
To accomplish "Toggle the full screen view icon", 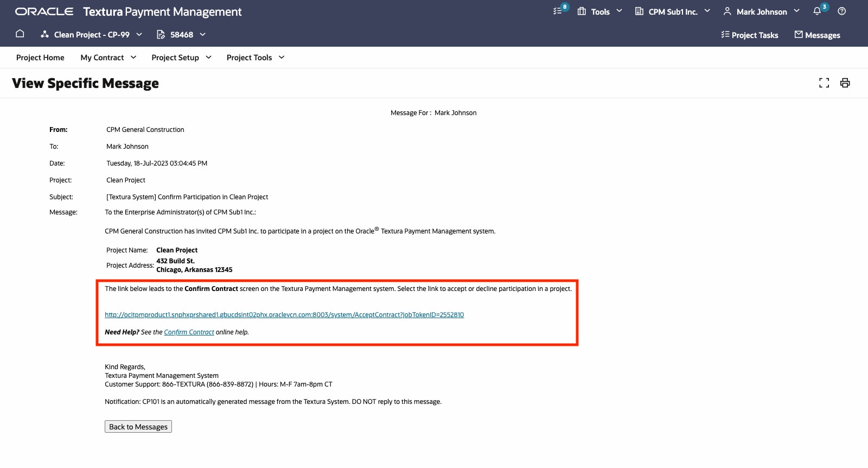I will pyautogui.click(x=824, y=83).
